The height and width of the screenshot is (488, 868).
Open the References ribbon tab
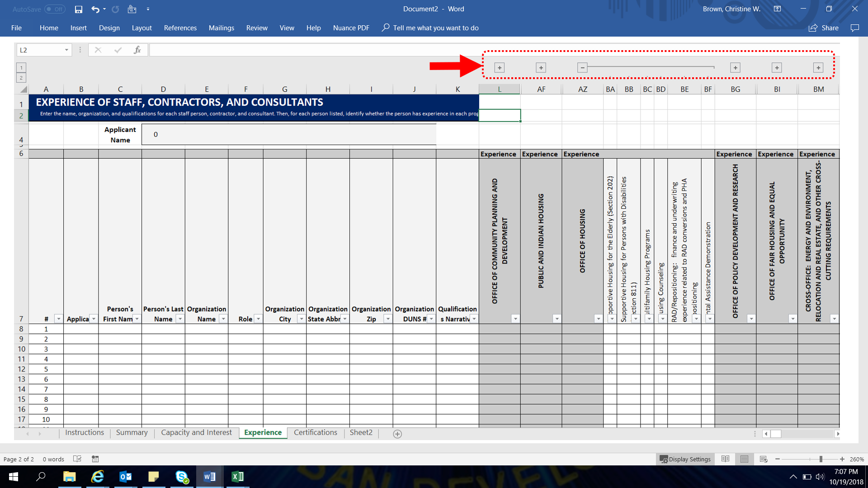(x=180, y=28)
